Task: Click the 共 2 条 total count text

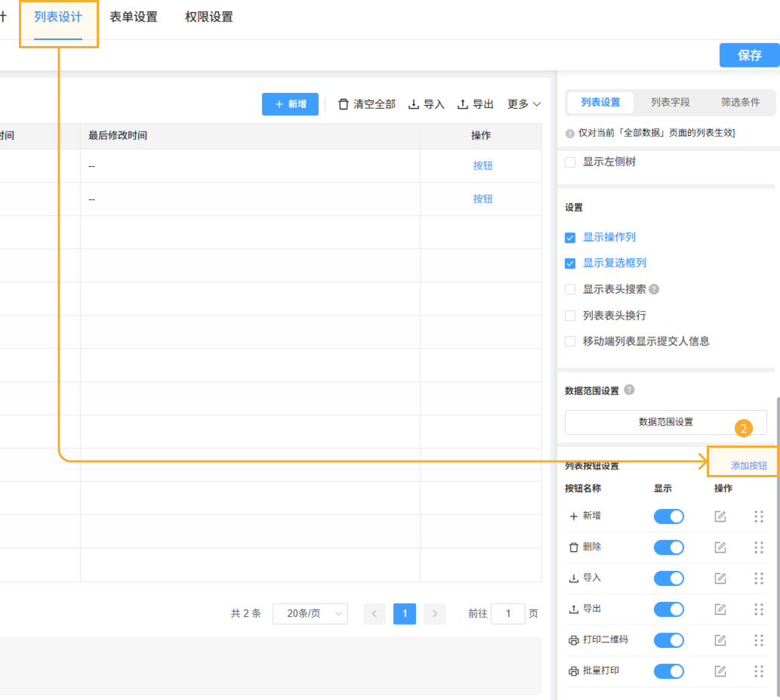Action: tap(245, 613)
